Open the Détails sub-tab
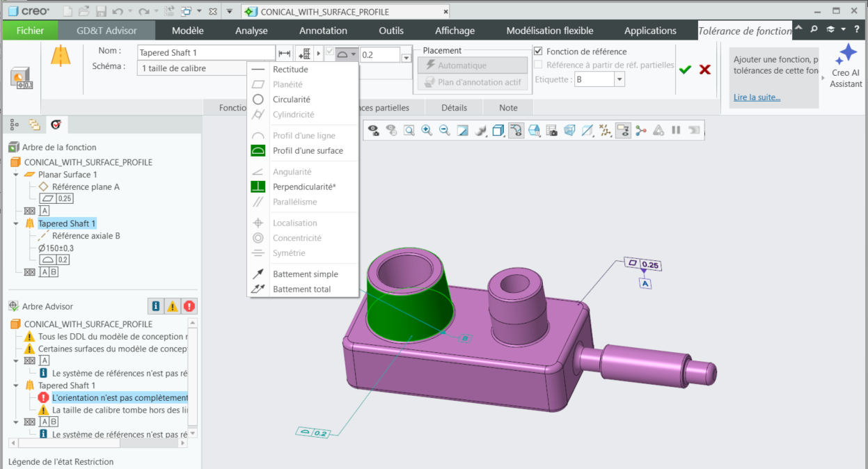 click(454, 108)
